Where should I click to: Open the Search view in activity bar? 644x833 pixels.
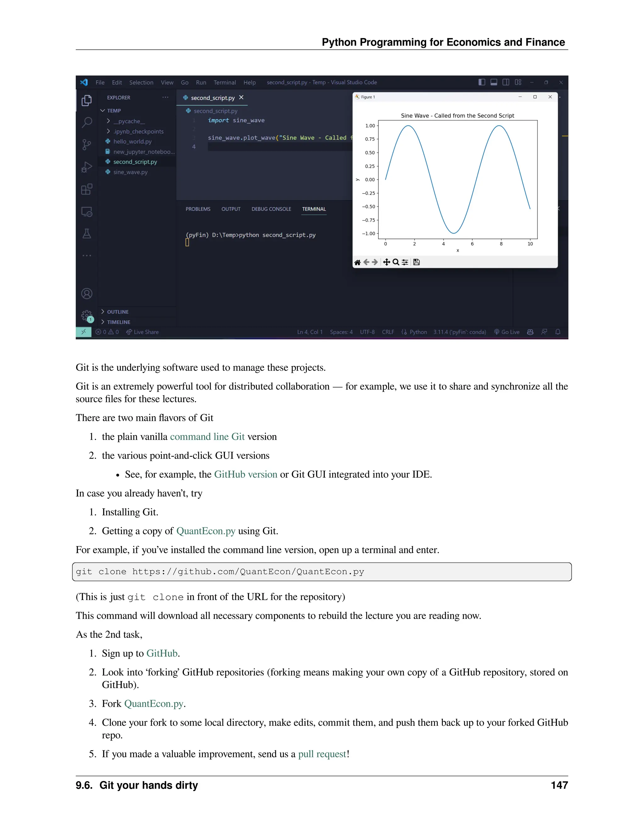coord(86,122)
